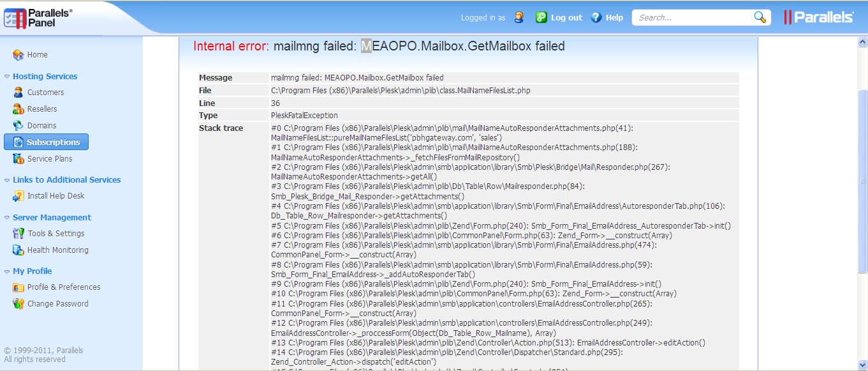
Task: Click the Profile & Preferences icon
Action: point(18,287)
